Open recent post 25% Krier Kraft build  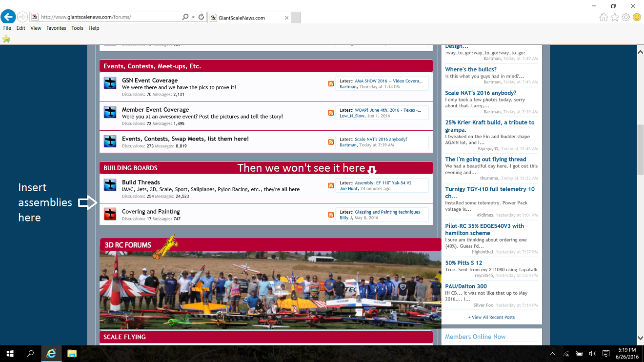coord(490,126)
